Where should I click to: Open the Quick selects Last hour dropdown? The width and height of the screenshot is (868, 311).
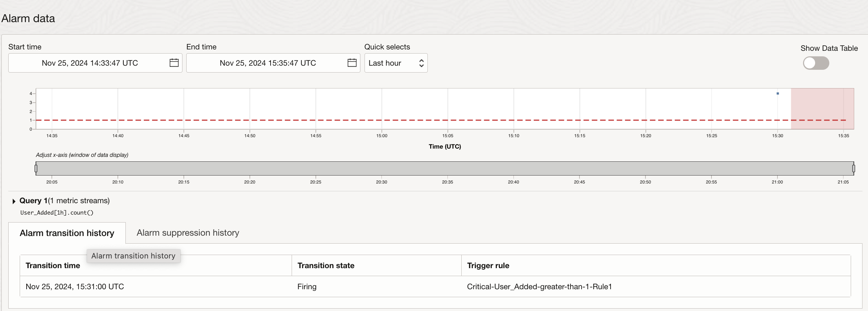click(396, 63)
